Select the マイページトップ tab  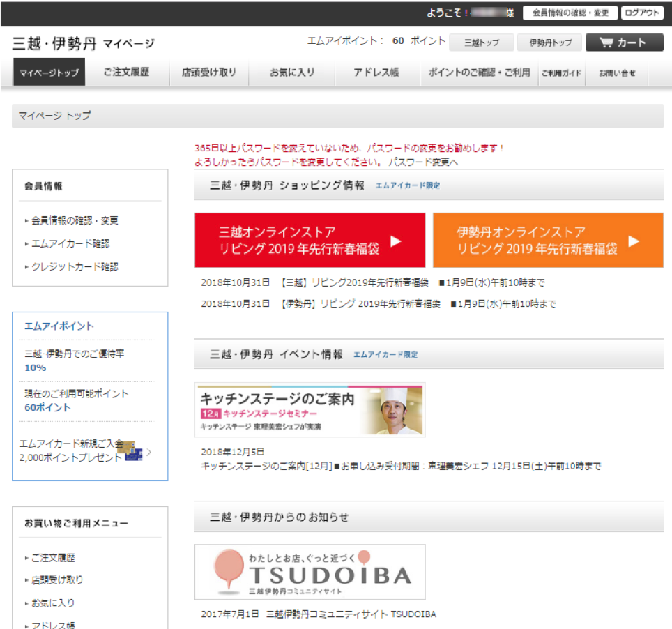click(x=49, y=72)
